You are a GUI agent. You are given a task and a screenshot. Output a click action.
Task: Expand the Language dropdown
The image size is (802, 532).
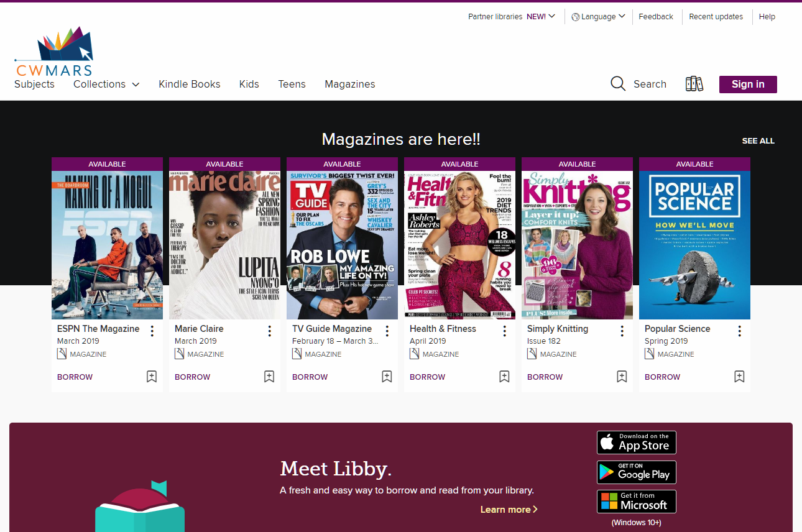tap(598, 17)
